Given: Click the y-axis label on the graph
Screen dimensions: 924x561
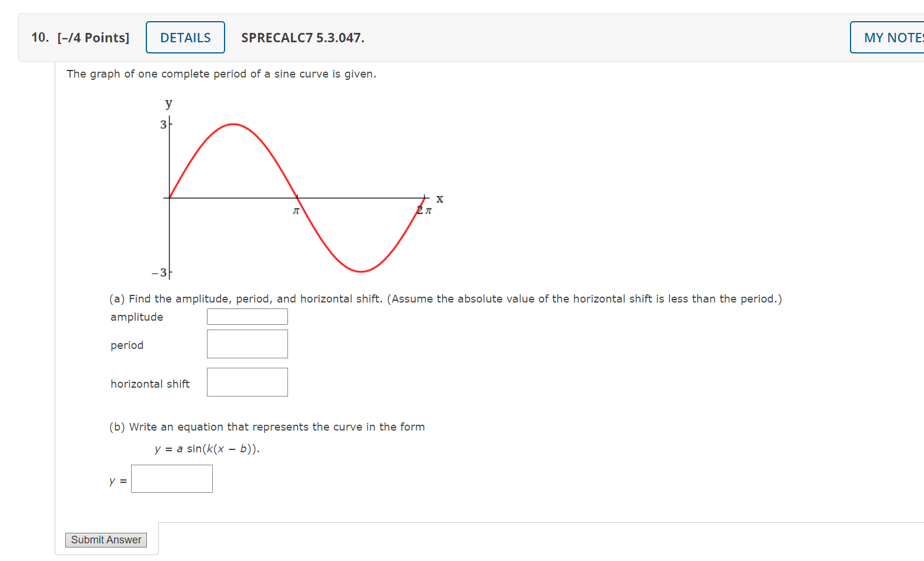Looking at the screenshot, I should tap(168, 103).
